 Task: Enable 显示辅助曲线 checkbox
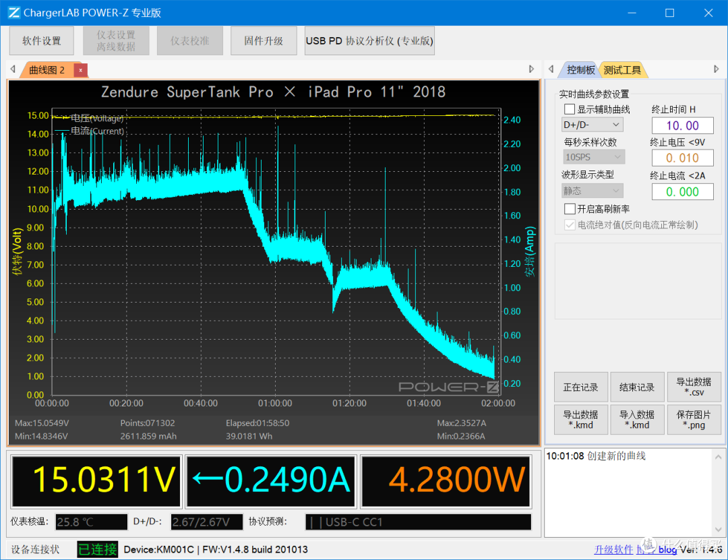(570, 110)
